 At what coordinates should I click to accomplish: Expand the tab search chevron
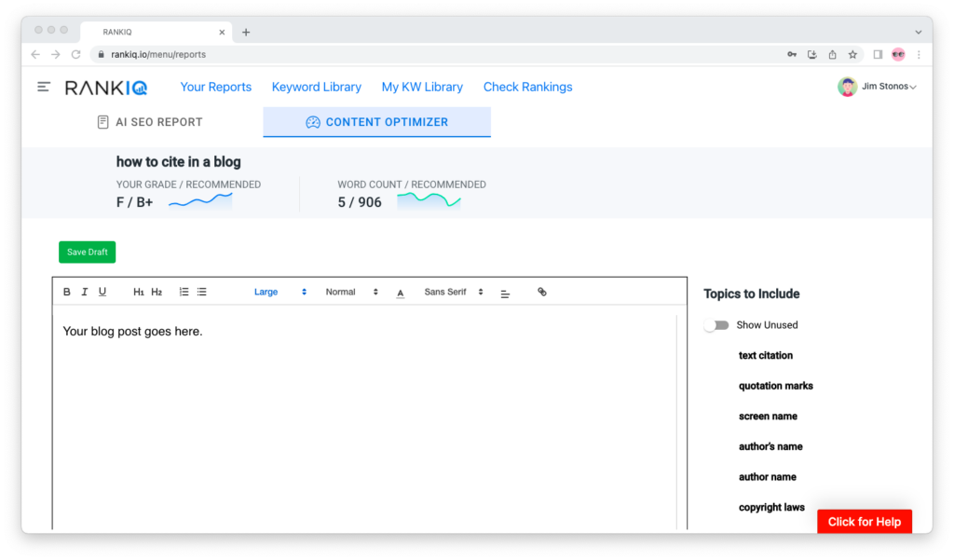coord(919,32)
